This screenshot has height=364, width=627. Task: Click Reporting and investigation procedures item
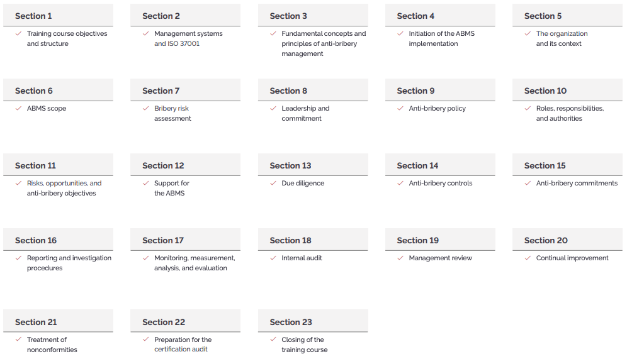point(69,263)
